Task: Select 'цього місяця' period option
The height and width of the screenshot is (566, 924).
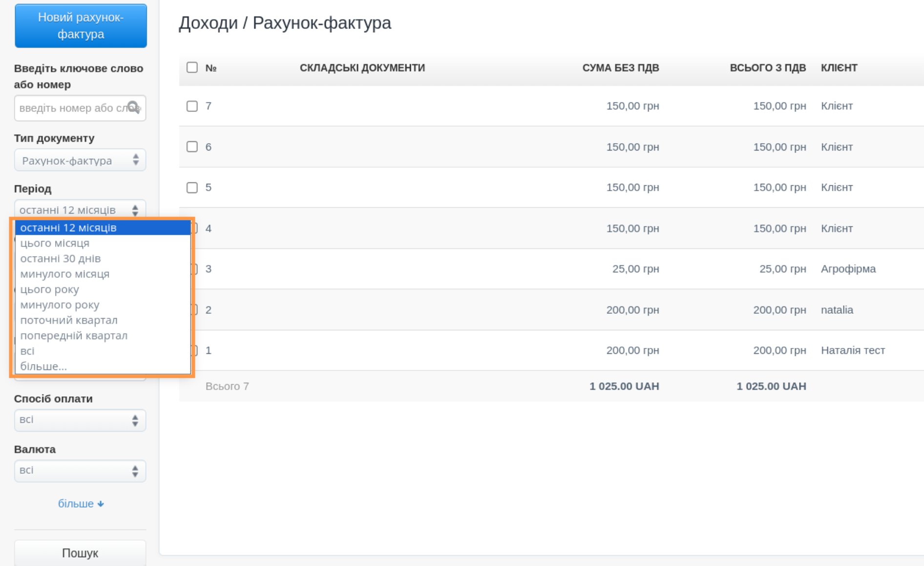Action: (x=55, y=243)
